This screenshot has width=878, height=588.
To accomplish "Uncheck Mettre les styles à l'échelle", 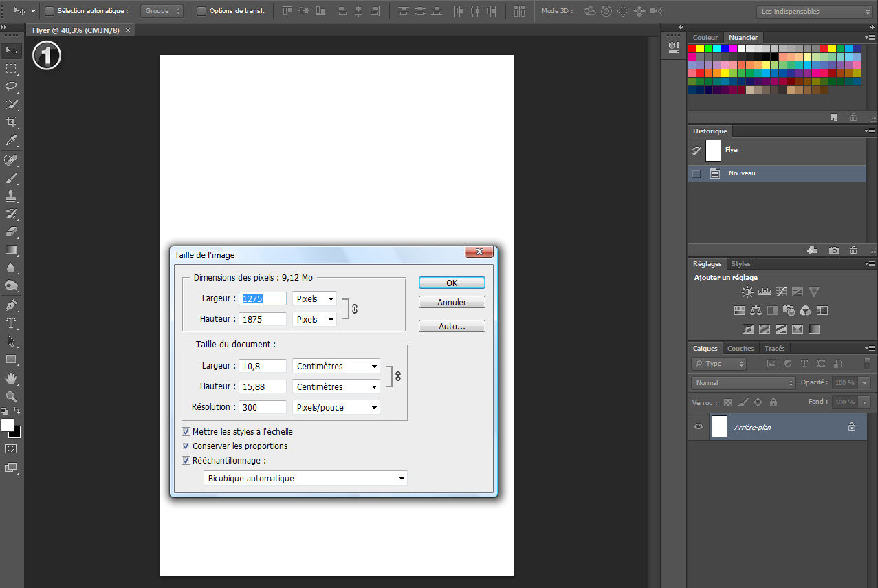I will [x=186, y=432].
